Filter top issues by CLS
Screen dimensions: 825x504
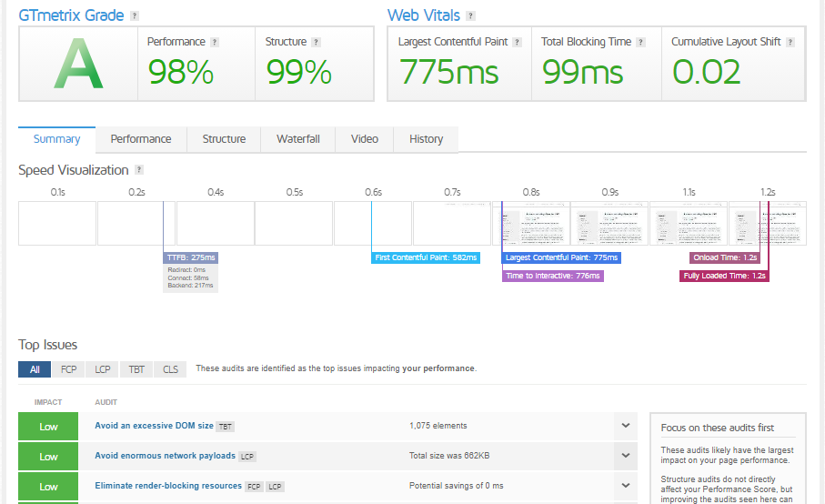coord(170,369)
